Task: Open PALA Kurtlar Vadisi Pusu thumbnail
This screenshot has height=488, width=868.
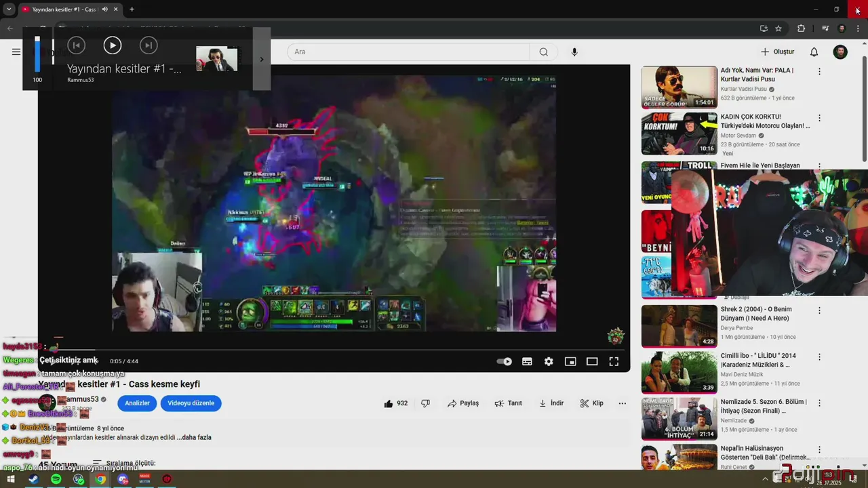Action: click(x=679, y=87)
